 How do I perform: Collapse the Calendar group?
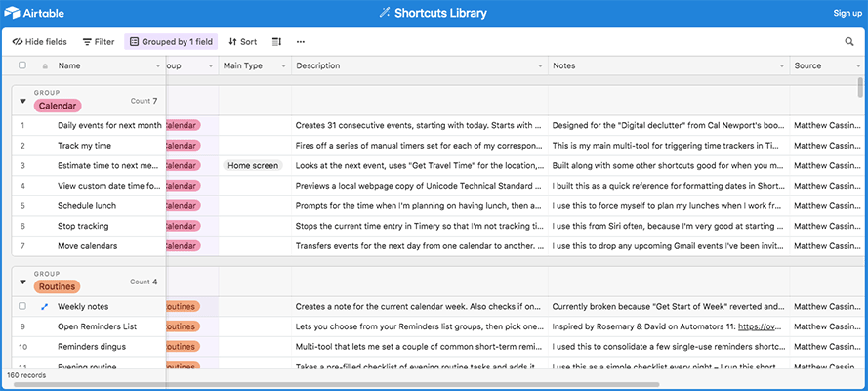click(22, 101)
